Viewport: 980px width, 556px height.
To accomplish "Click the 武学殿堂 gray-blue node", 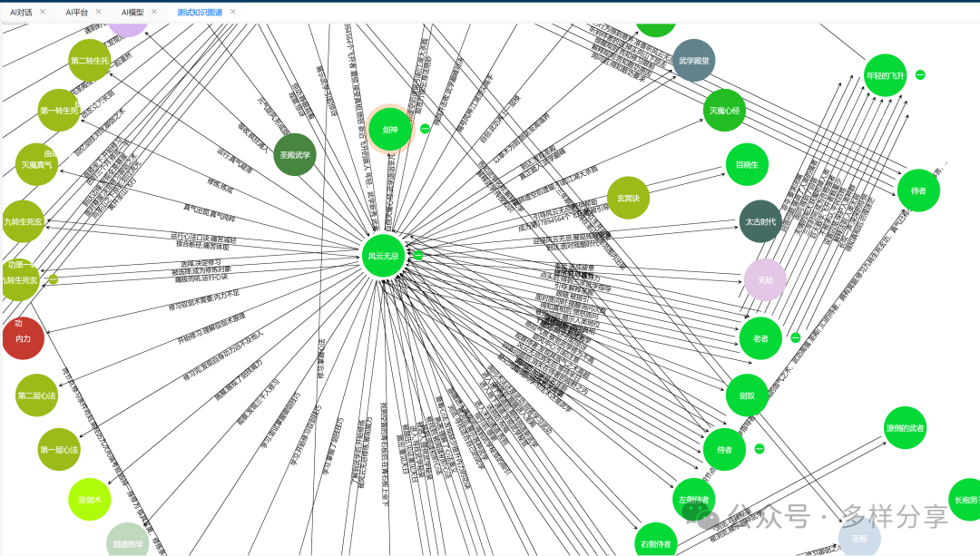I will coord(694,61).
